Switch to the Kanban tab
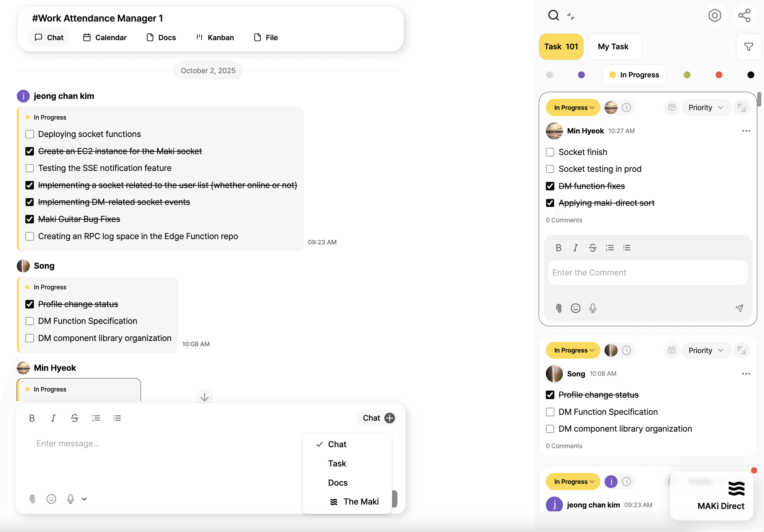This screenshot has height=532, width=764. [215, 37]
